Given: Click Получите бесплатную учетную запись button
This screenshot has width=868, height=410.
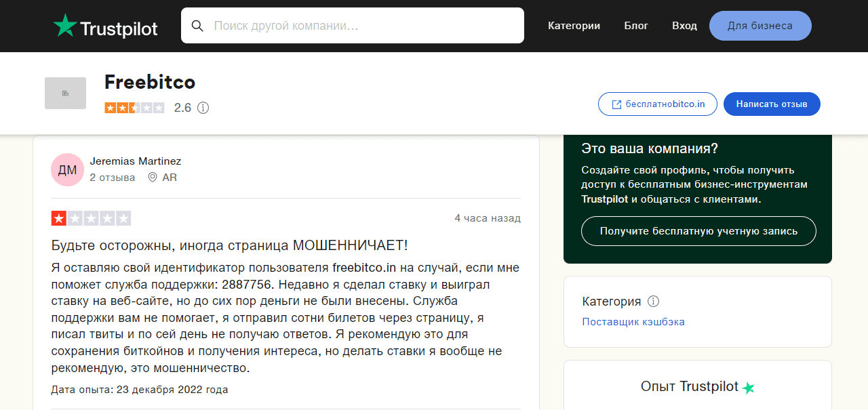Looking at the screenshot, I should (x=698, y=231).
